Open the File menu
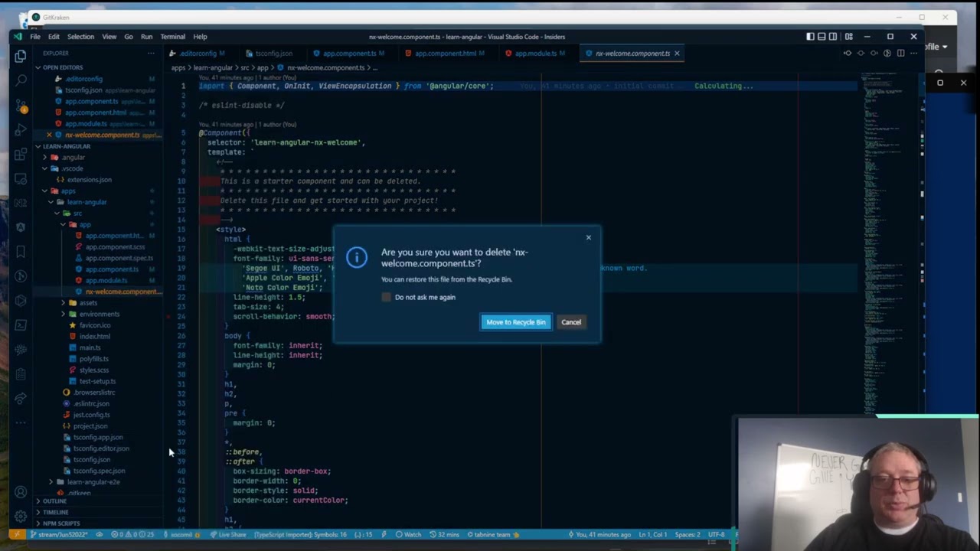980x551 pixels. point(35,37)
